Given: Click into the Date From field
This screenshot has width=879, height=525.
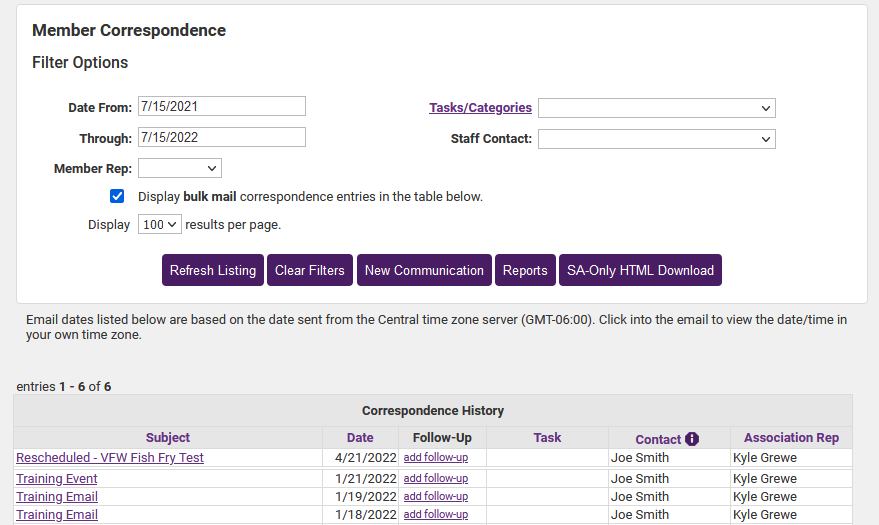Looking at the screenshot, I should tap(221, 106).
